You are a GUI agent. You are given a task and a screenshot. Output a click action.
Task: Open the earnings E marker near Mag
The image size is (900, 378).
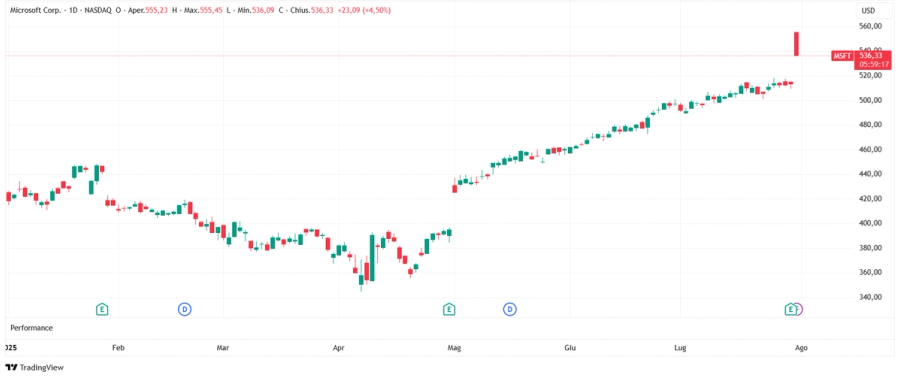tap(449, 310)
